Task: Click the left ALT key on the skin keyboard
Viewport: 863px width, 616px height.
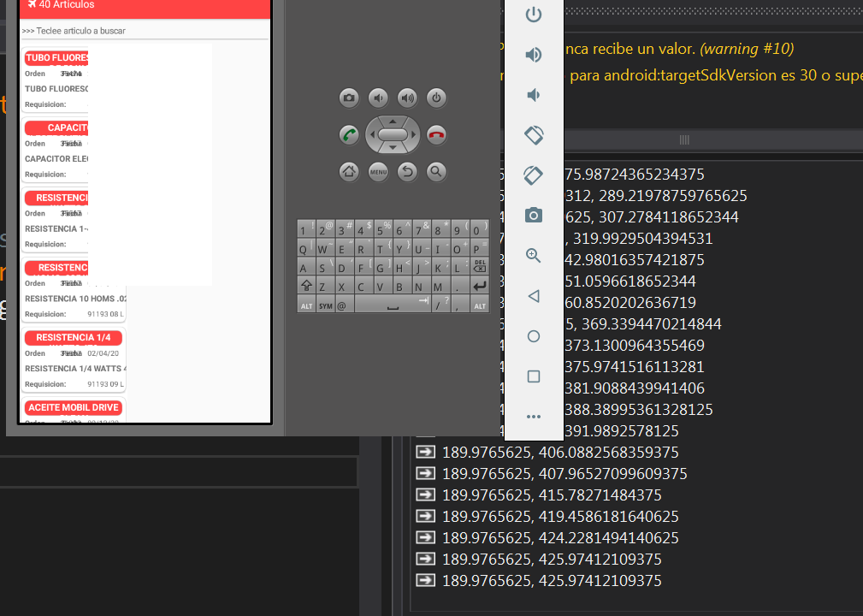Action: click(x=306, y=305)
